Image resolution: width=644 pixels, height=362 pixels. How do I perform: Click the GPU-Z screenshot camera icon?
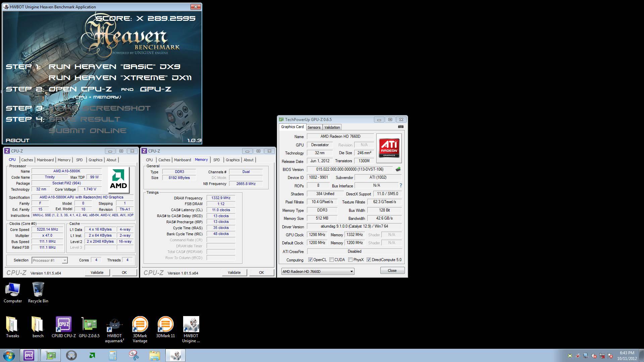pos(400,127)
